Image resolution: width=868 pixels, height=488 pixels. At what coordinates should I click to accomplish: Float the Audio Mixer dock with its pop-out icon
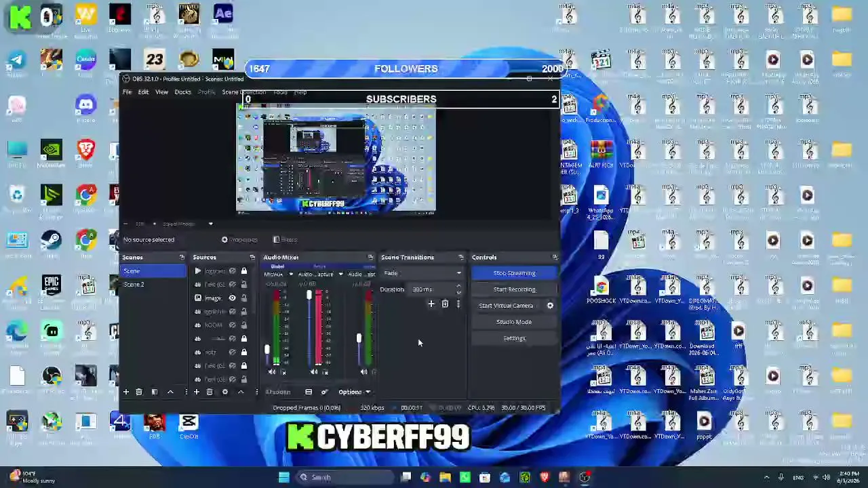click(x=370, y=258)
